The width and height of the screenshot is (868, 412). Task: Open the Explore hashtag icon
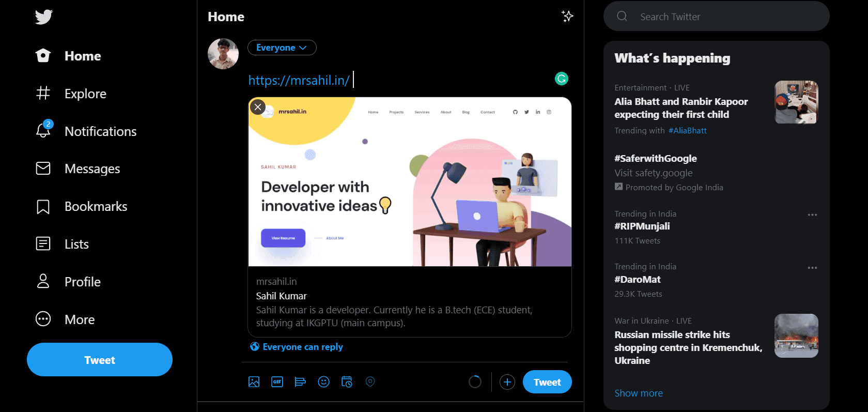(x=43, y=93)
